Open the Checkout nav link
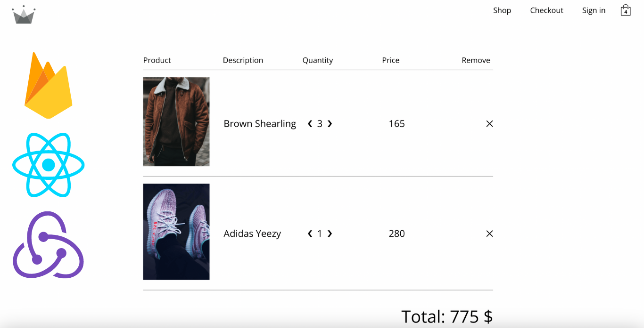 pos(546,10)
